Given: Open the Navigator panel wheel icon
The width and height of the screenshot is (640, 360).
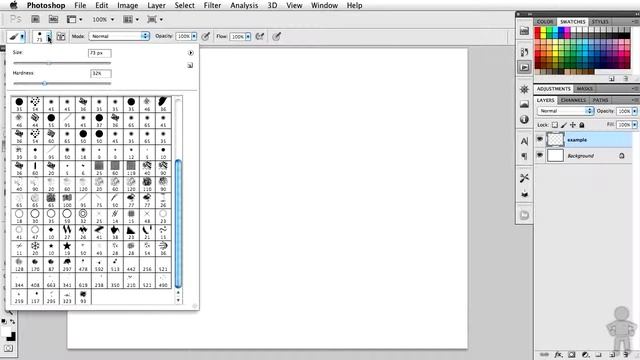Looking at the screenshot, I should pyautogui.click(x=524, y=89).
